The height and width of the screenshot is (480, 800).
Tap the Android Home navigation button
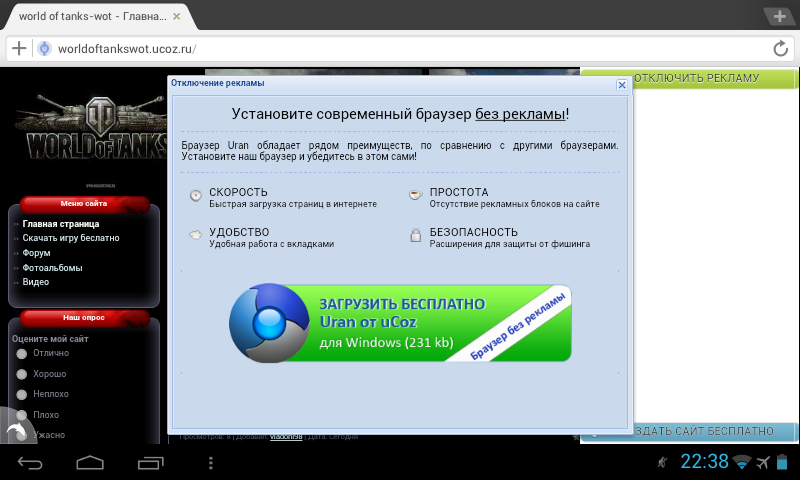pyautogui.click(x=90, y=463)
